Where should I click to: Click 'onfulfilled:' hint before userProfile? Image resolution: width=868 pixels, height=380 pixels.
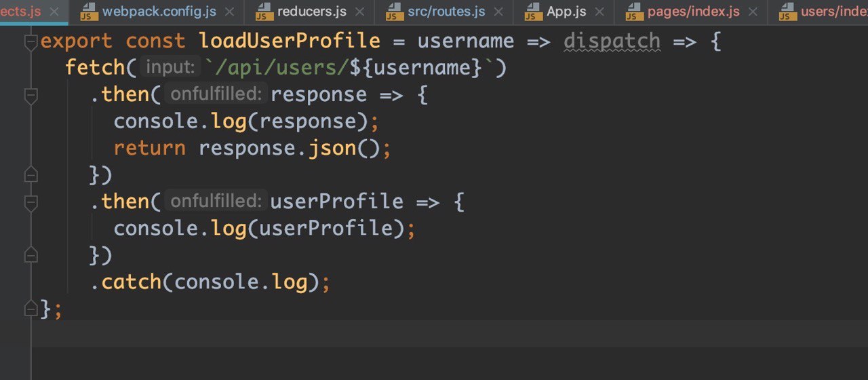point(216,201)
